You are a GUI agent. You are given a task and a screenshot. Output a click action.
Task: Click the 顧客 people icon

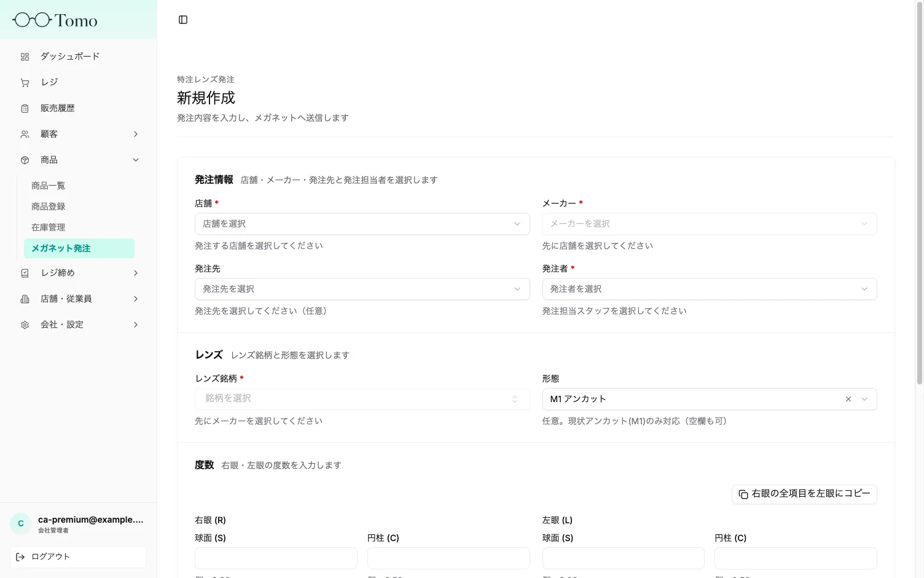[25, 134]
